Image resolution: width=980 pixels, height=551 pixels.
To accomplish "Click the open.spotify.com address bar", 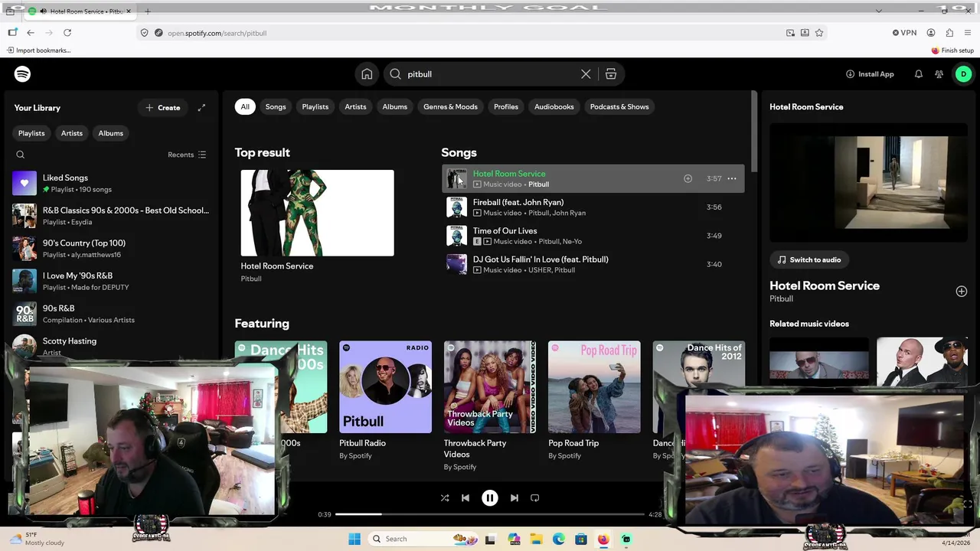I will [x=459, y=33].
